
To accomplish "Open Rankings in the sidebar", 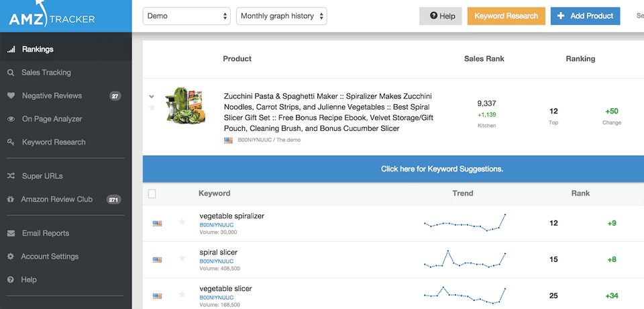I will [x=38, y=49].
